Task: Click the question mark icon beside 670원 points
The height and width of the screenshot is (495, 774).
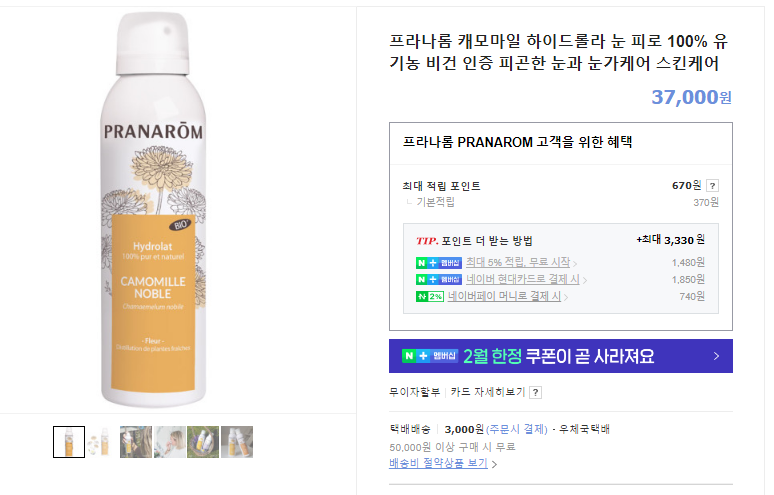Action: pyautogui.click(x=712, y=186)
